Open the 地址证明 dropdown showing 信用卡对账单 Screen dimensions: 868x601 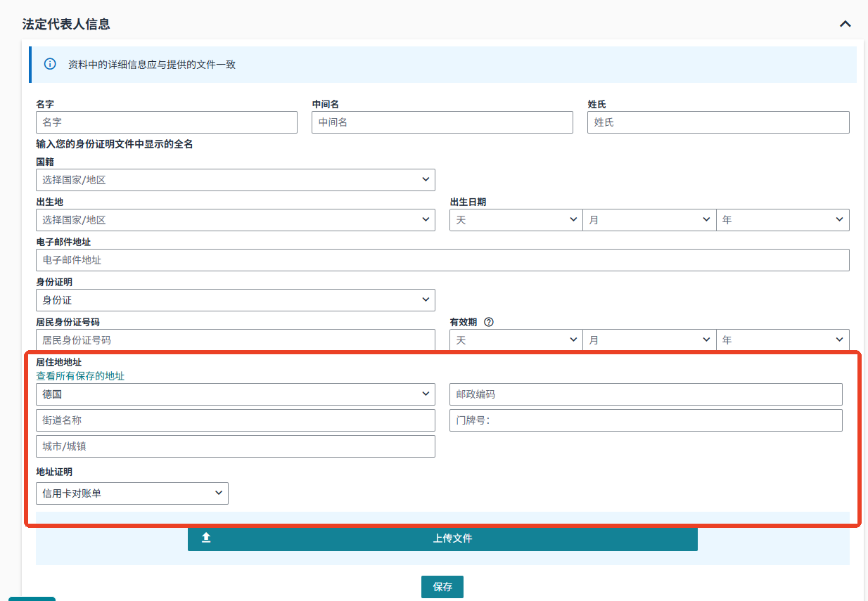[132, 493]
